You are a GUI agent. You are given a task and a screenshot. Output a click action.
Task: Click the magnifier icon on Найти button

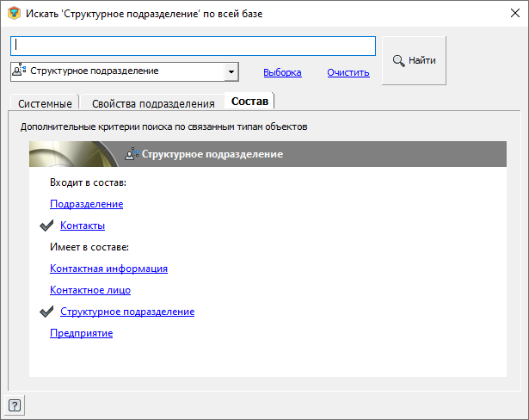pyautogui.click(x=399, y=60)
